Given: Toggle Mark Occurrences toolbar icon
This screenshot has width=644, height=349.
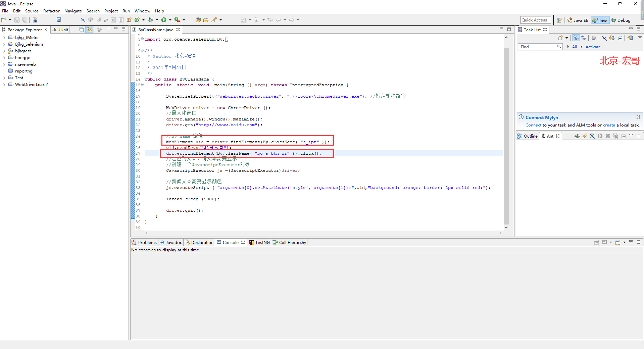Looking at the screenshot, I should 98,20.
